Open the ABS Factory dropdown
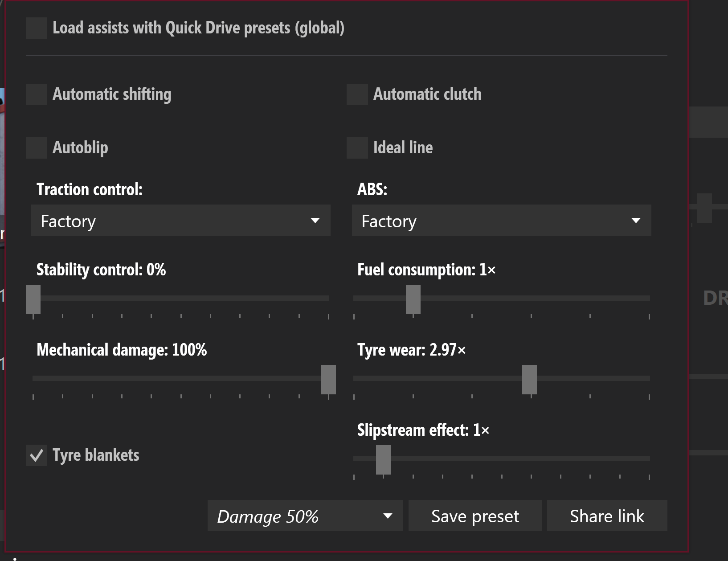728x561 pixels. tap(501, 221)
